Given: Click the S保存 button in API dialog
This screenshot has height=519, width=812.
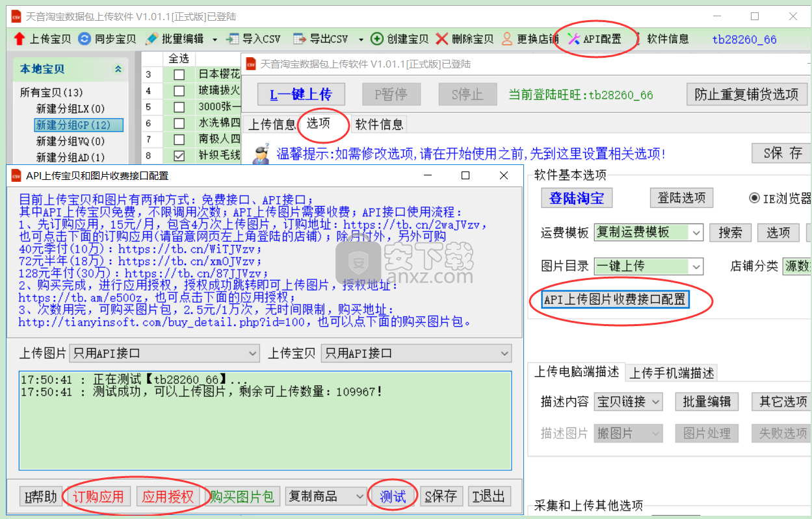Looking at the screenshot, I should 441,497.
